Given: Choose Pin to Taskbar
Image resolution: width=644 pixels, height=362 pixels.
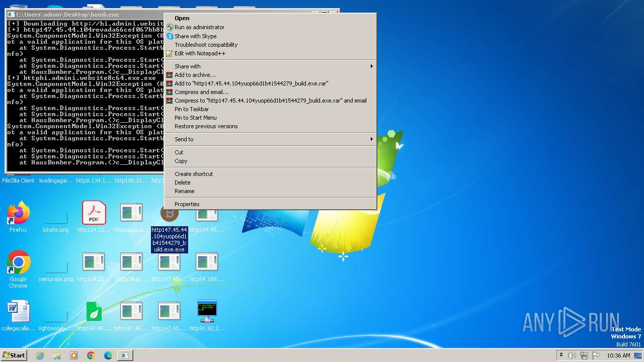Looking at the screenshot, I should point(270,109).
